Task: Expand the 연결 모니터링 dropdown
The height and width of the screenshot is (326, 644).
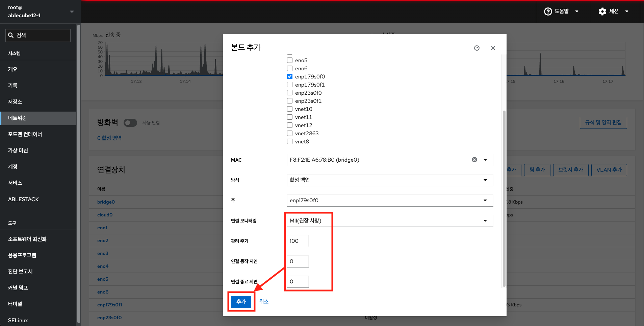Action: pos(390,220)
